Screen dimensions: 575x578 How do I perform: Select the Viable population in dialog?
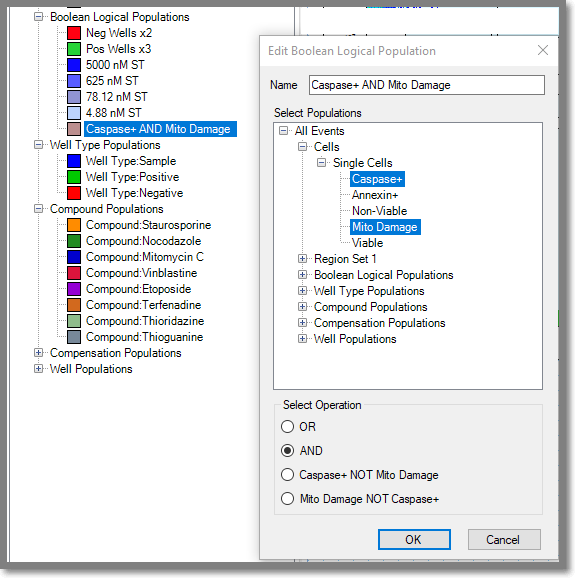pos(367,243)
